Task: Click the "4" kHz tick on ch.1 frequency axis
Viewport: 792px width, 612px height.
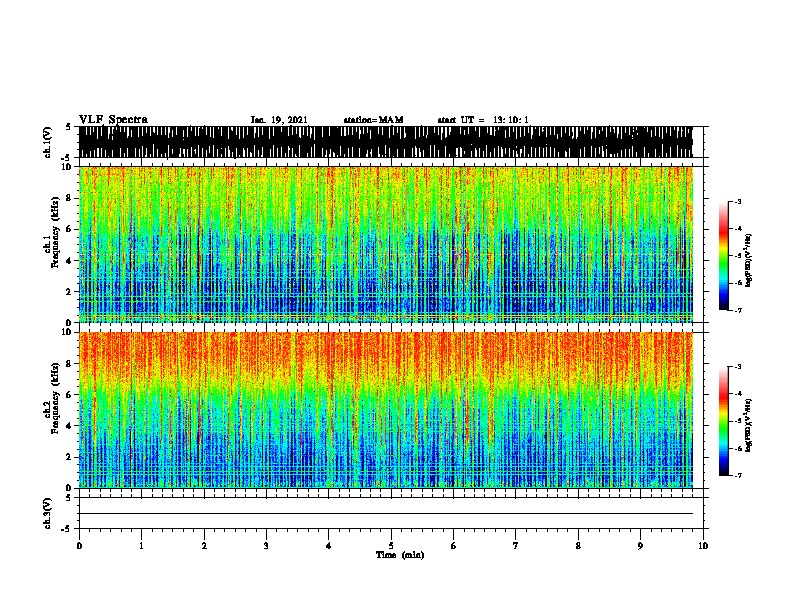Action: coord(70,261)
